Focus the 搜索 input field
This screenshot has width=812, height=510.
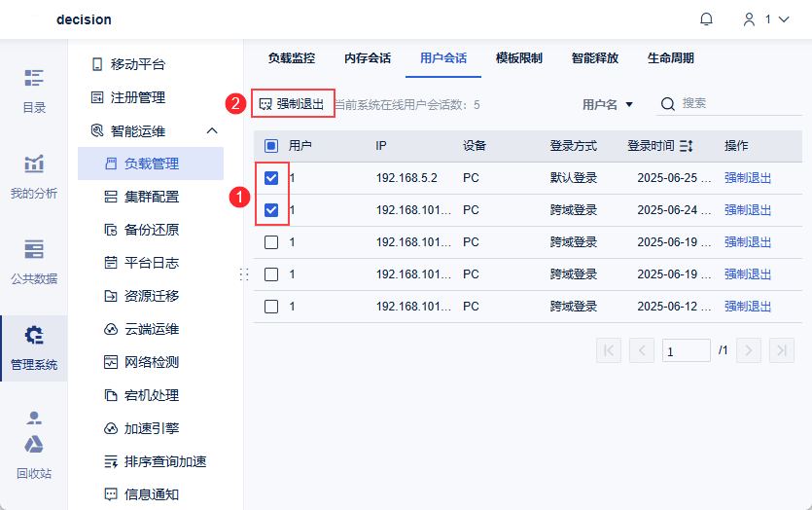click(x=741, y=104)
